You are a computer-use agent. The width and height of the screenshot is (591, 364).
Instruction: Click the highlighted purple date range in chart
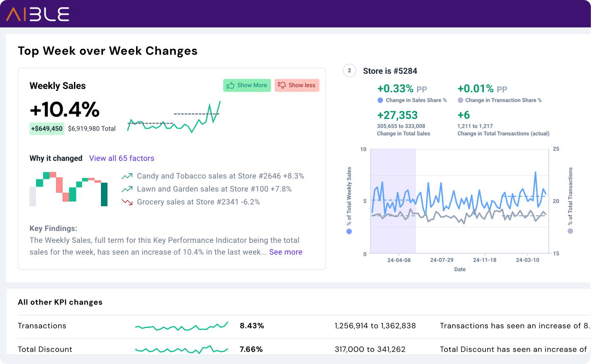coord(393,201)
